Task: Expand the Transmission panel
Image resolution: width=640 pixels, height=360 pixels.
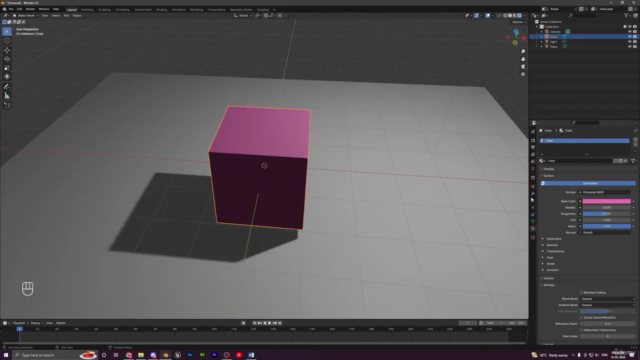Action: [555, 251]
